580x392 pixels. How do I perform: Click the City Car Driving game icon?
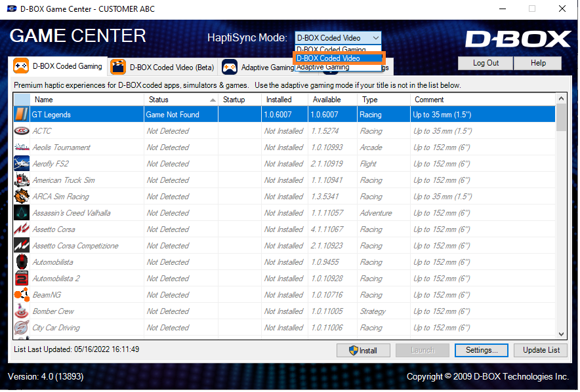pos(21,327)
